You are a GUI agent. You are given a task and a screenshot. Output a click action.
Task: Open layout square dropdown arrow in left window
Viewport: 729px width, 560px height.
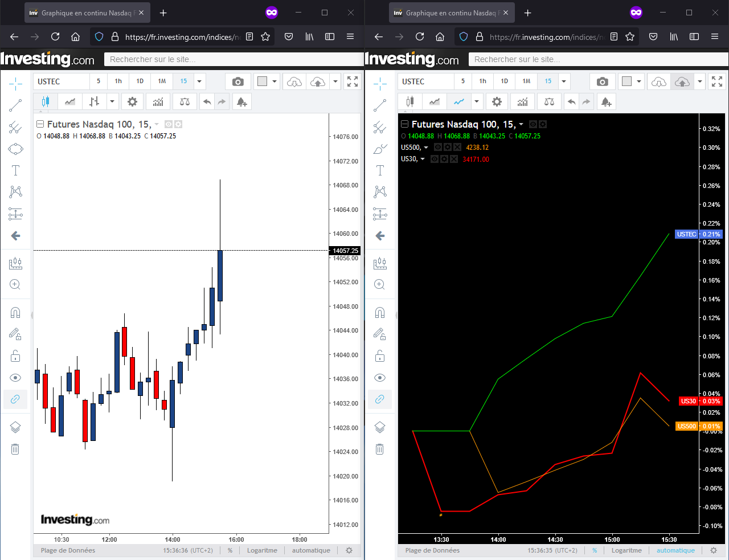click(275, 81)
